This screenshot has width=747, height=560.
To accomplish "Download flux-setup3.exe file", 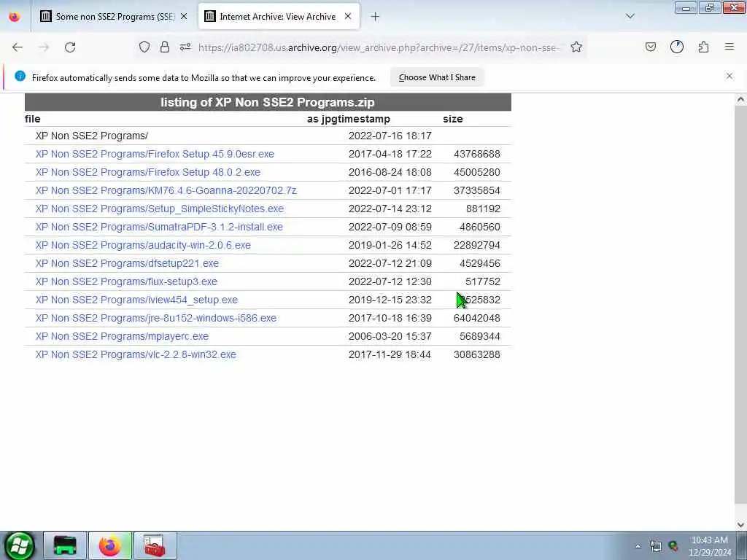I will point(126,281).
